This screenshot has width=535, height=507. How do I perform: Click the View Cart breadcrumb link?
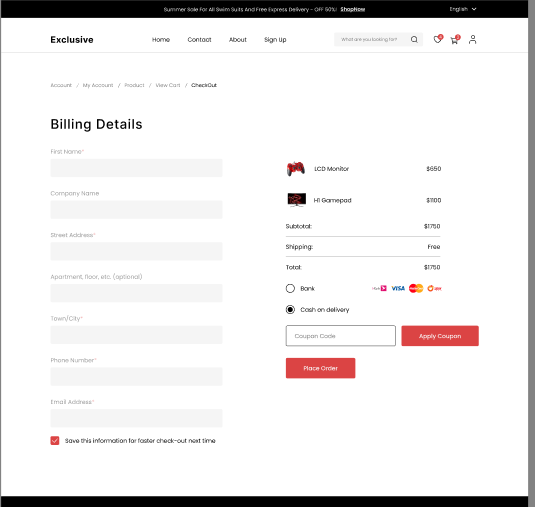click(168, 85)
